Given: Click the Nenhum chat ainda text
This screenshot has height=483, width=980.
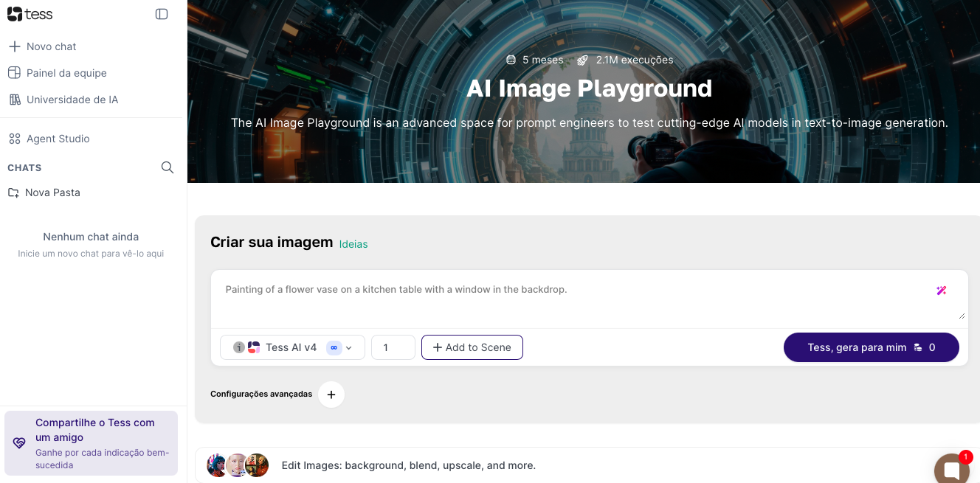Looking at the screenshot, I should [91, 237].
